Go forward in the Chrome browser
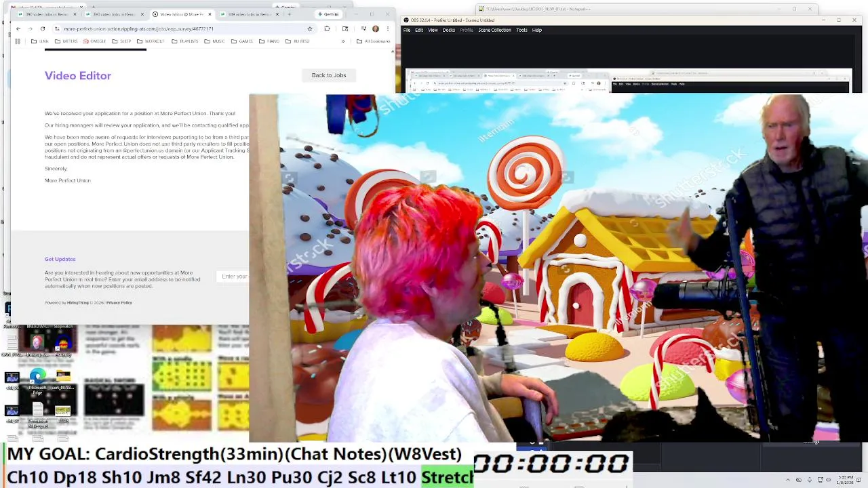Image resolution: width=868 pixels, height=488 pixels. pos(30,29)
